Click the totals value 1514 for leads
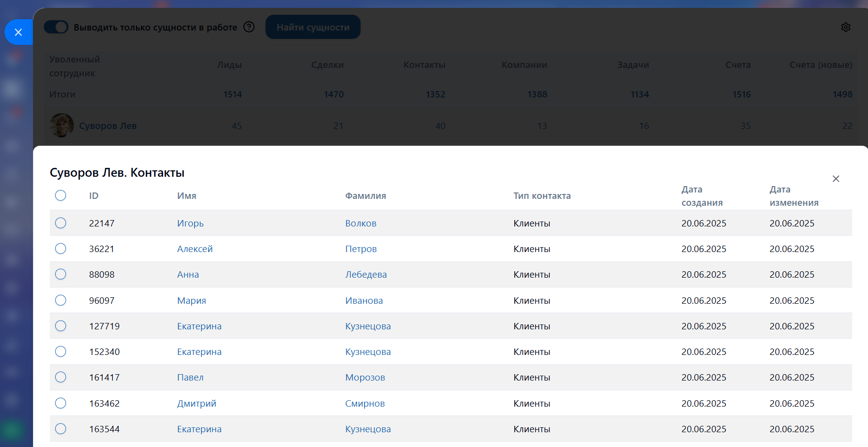The height and width of the screenshot is (447, 868). pos(233,94)
